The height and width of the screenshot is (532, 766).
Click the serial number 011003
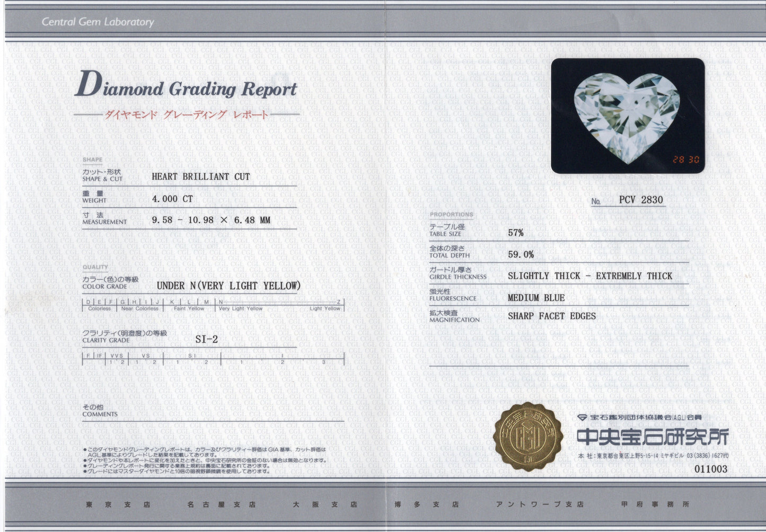point(711,469)
